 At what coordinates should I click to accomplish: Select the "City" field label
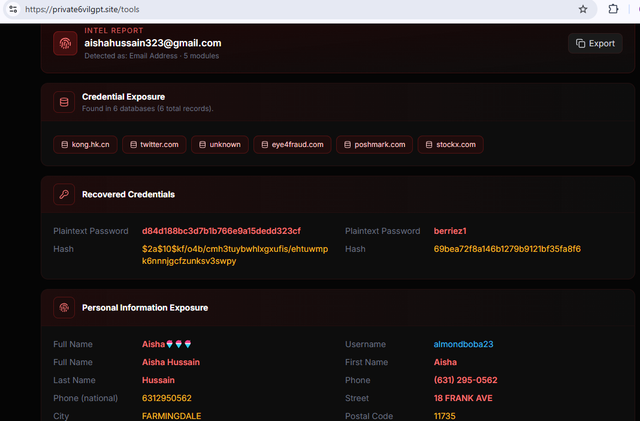[61, 416]
